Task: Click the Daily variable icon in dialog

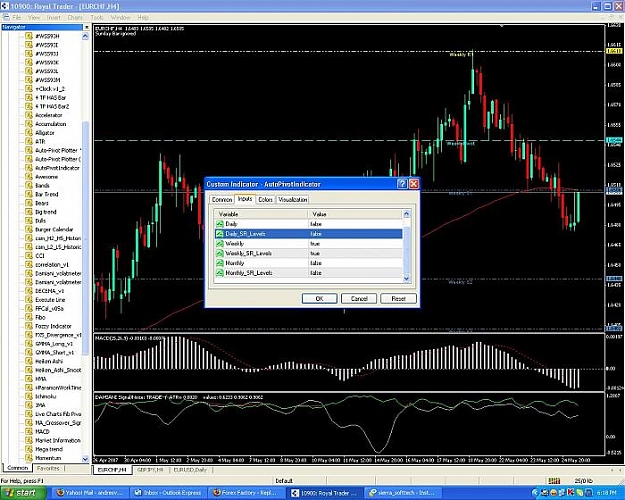Action: click(x=219, y=224)
